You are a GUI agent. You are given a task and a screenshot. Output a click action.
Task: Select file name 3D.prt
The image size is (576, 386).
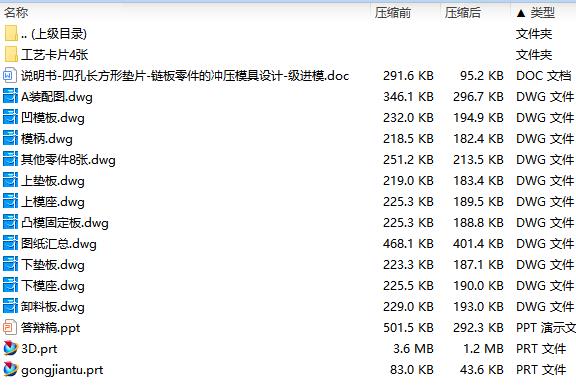[39, 349]
